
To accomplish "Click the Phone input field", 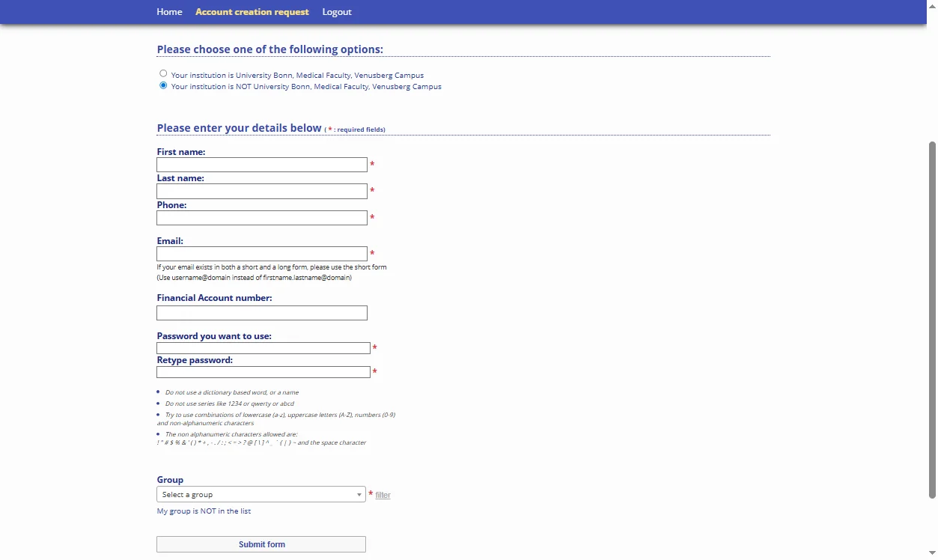I will (261, 218).
